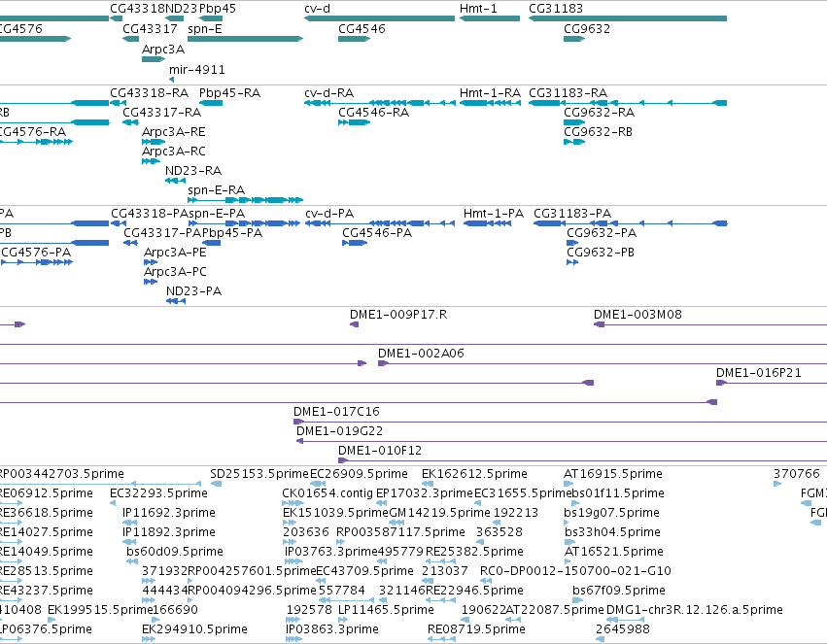Image resolution: width=827 pixels, height=644 pixels.
Task: Select the mir-4911 gene label
Action: (196, 70)
